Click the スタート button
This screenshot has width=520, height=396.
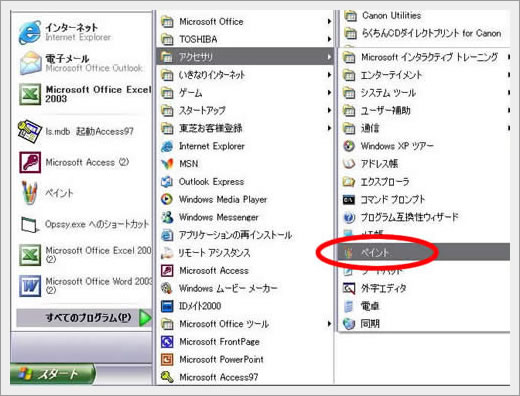[52, 374]
